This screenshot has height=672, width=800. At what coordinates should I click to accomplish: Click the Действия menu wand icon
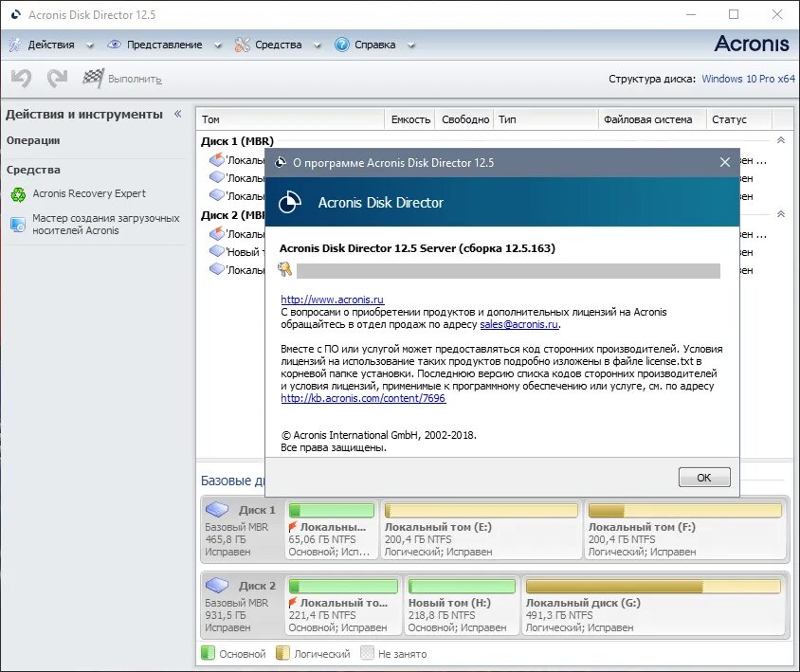point(15,45)
